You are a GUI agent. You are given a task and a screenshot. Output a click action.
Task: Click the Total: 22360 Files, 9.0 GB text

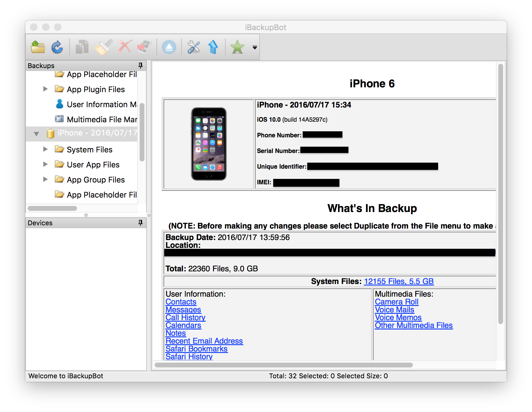click(x=212, y=269)
